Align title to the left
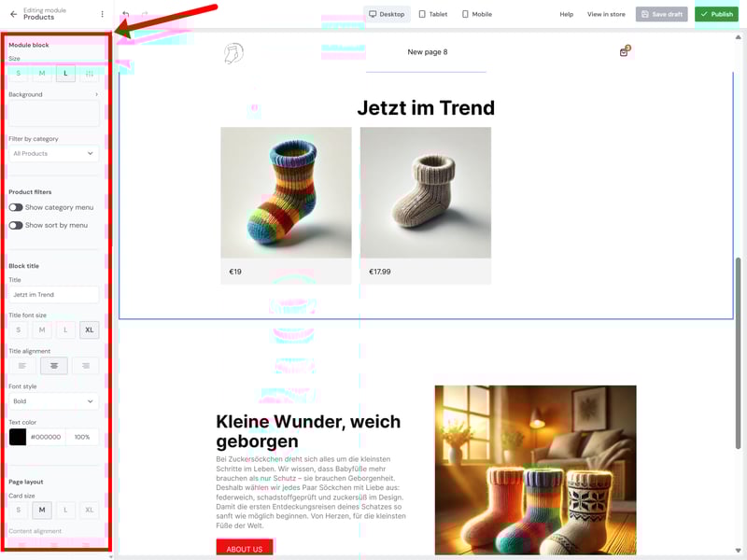 click(22, 366)
